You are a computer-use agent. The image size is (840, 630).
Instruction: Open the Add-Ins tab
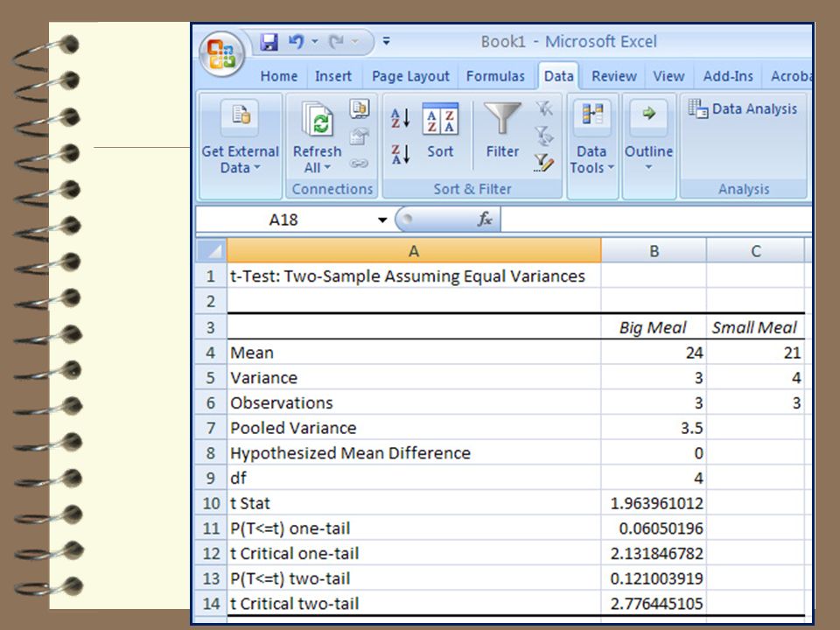(728, 77)
